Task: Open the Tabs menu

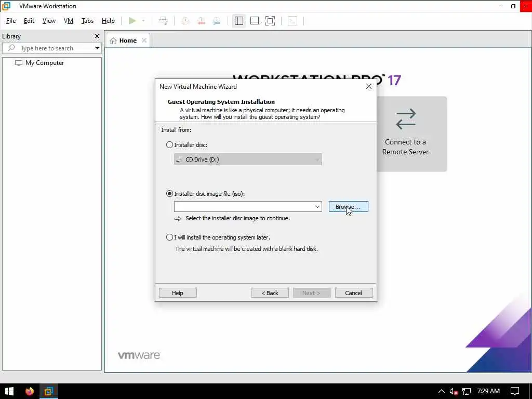Action: [87, 21]
